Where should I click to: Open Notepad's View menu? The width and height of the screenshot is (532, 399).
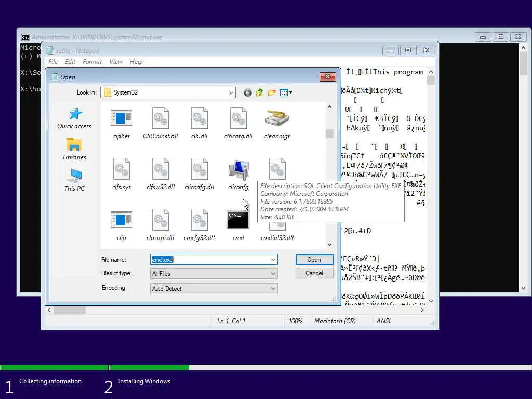(116, 62)
